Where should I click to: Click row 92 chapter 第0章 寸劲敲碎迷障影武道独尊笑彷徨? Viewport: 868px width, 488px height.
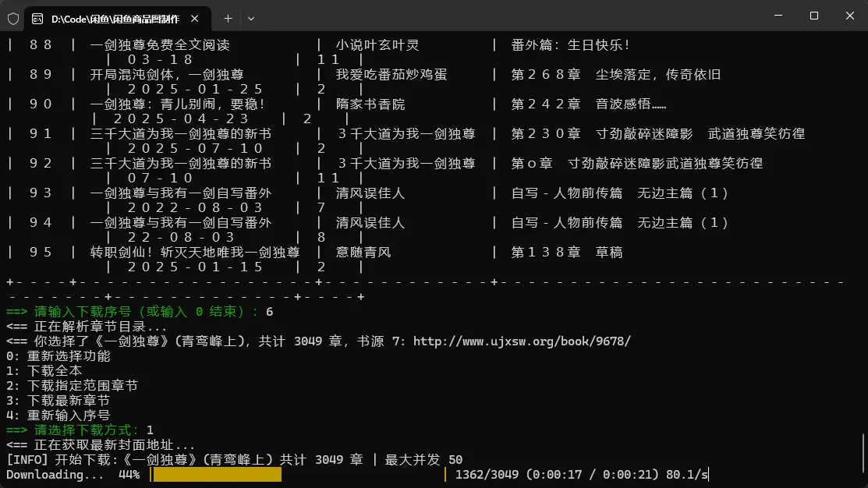(x=637, y=163)
